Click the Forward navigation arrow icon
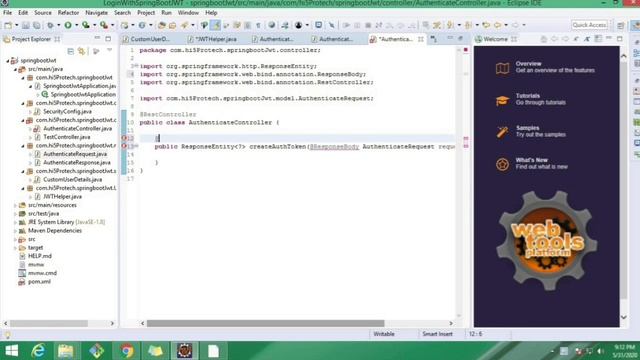Screen dimensions: 640x360 pos(515,25)
